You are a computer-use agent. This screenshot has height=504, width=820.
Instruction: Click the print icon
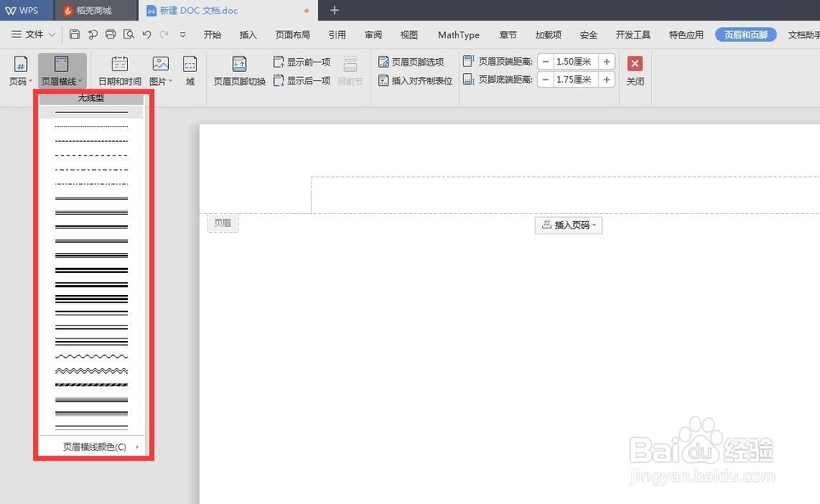click(x=111, y=34)
